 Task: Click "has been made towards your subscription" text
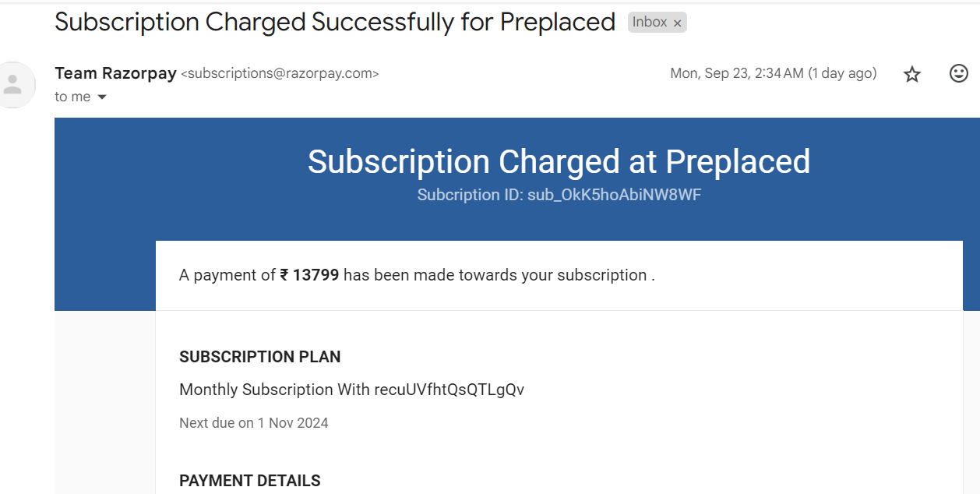495,275
